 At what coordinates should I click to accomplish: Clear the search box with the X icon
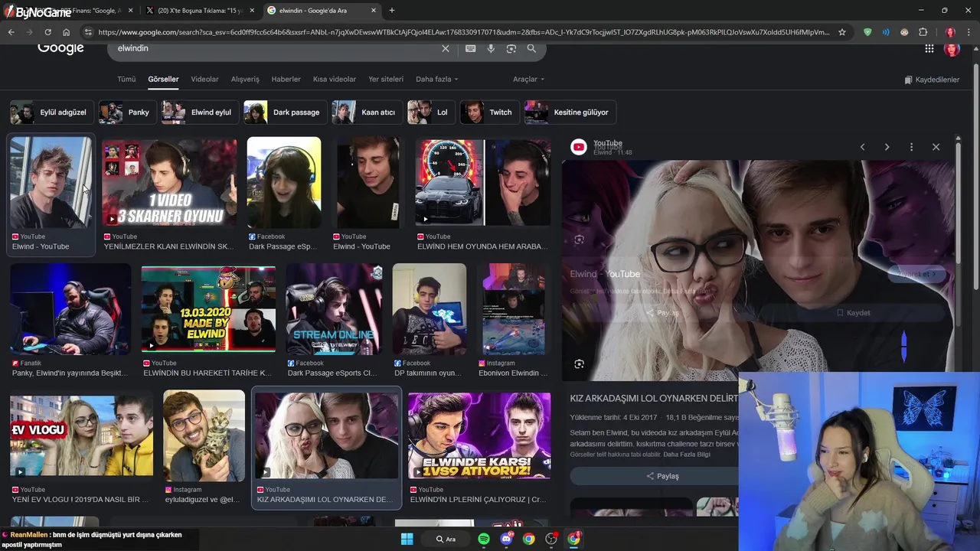pos(446,48)
